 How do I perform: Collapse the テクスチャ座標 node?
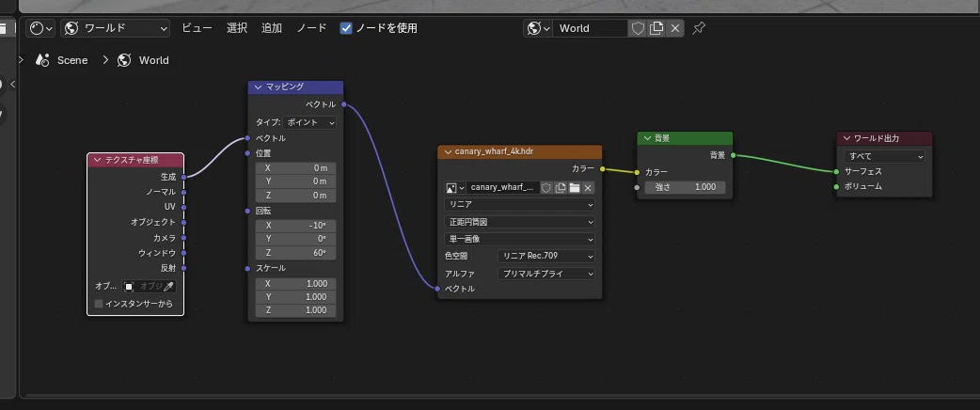coord(98,160)
